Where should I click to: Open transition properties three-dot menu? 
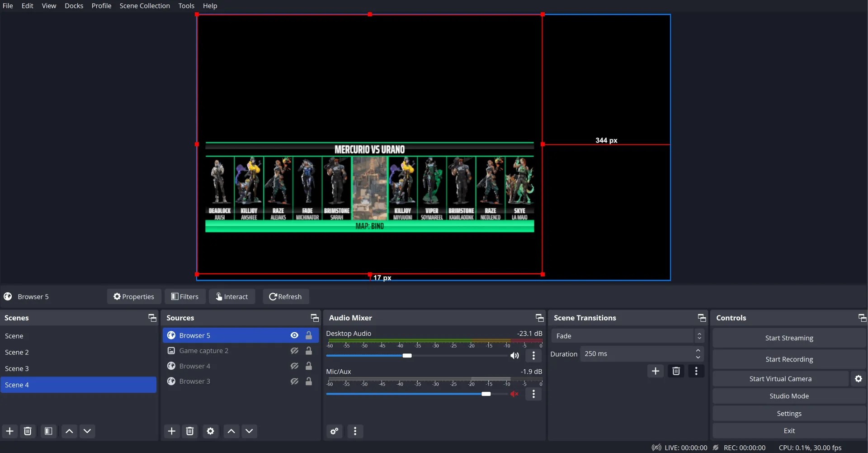(696, 371)
